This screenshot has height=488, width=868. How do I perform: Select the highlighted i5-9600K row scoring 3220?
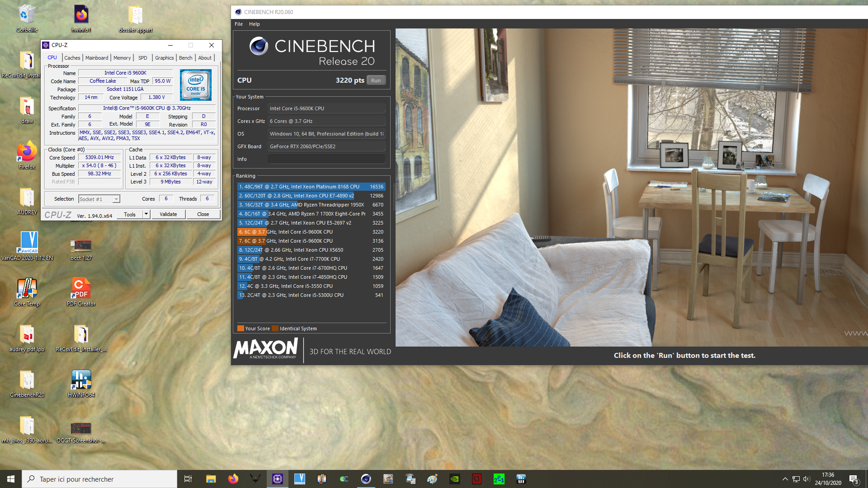(x=311, y=232)
